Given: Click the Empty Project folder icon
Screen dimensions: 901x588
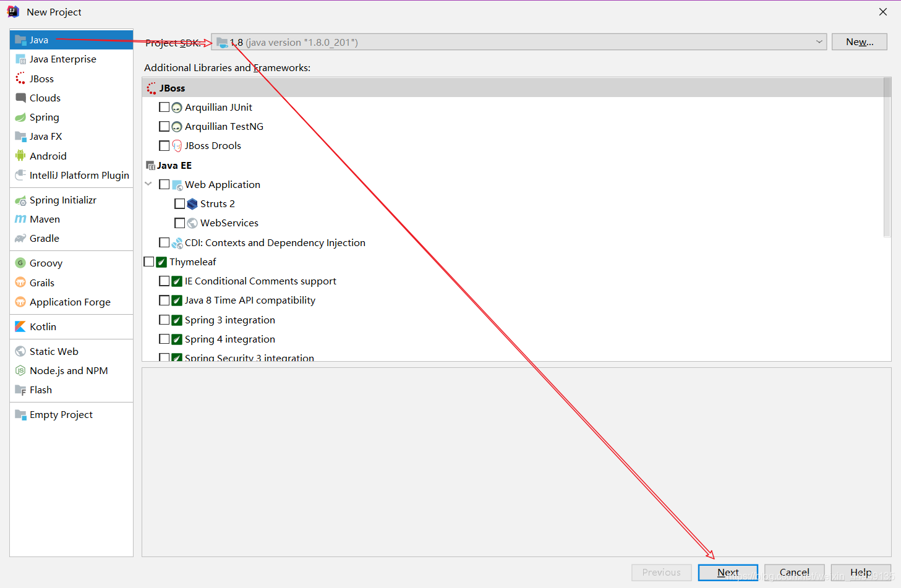Looking at the screenshot, I should [20, 414].
